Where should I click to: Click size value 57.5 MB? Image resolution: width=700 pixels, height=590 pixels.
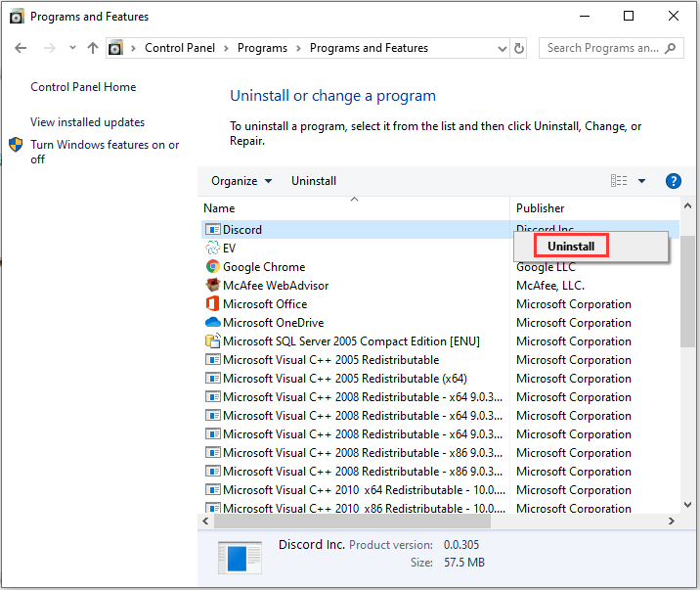tap(463, 563)
